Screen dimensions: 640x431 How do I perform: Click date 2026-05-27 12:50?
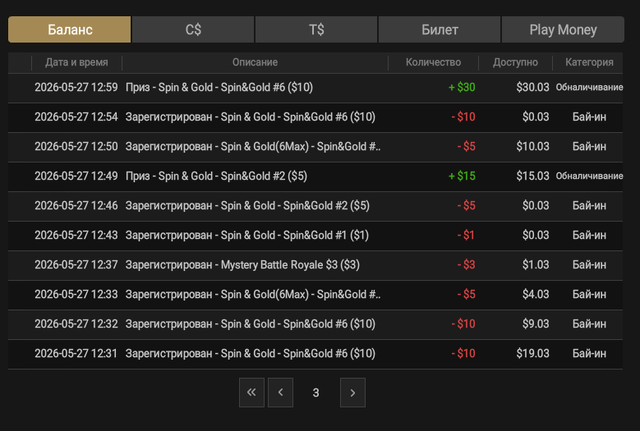(x=76, y=147)
